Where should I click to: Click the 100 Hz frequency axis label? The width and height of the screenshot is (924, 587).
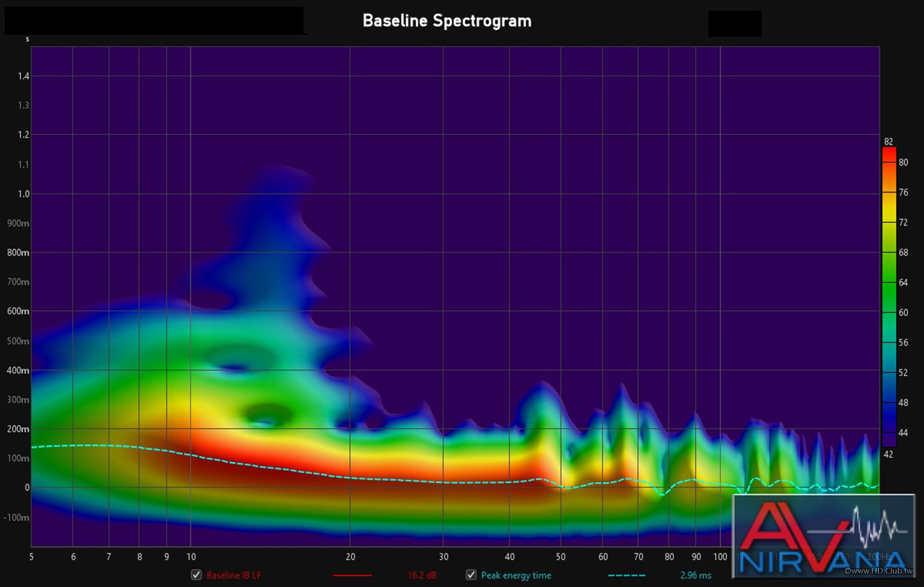point(720,557)
